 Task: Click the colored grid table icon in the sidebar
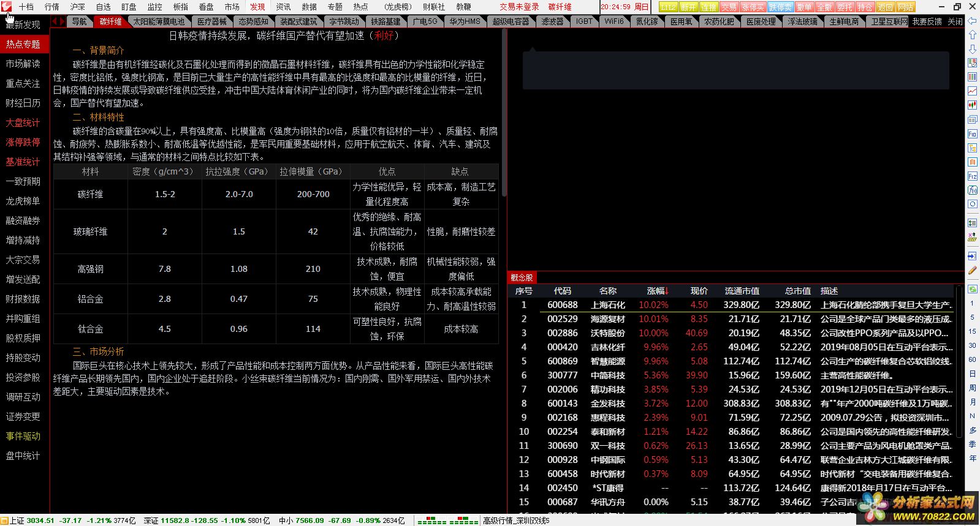[972, 77]
